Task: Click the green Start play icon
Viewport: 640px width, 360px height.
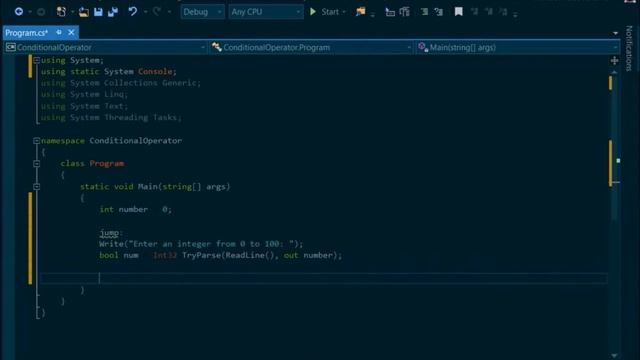Action: [x=313, y=11]
